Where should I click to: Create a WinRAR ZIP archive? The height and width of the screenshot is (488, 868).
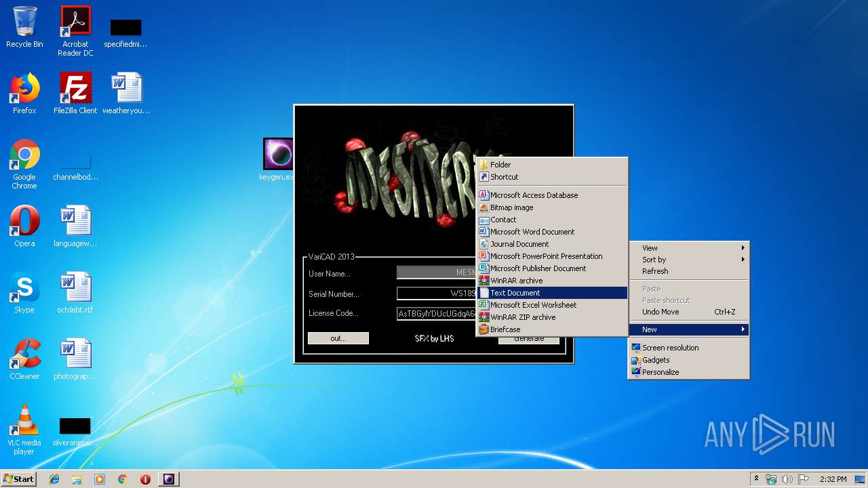552,317
